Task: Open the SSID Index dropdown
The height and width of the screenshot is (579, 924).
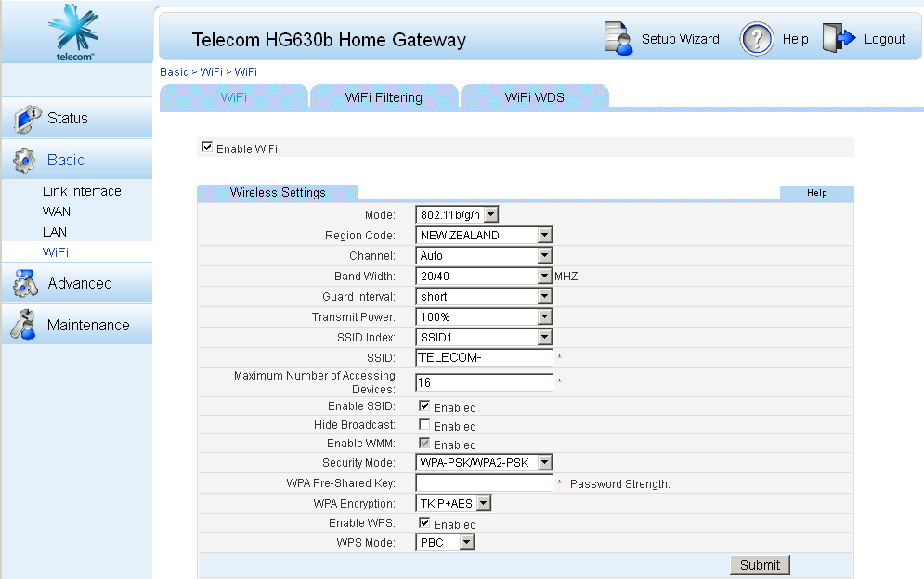Action: point(484,337)
